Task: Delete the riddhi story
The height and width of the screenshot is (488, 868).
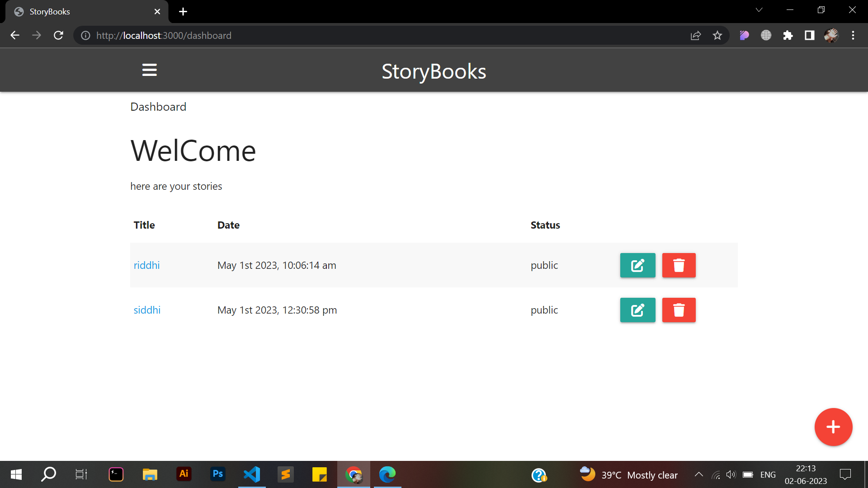Action: pyautogui.click(x=679, y=265)
